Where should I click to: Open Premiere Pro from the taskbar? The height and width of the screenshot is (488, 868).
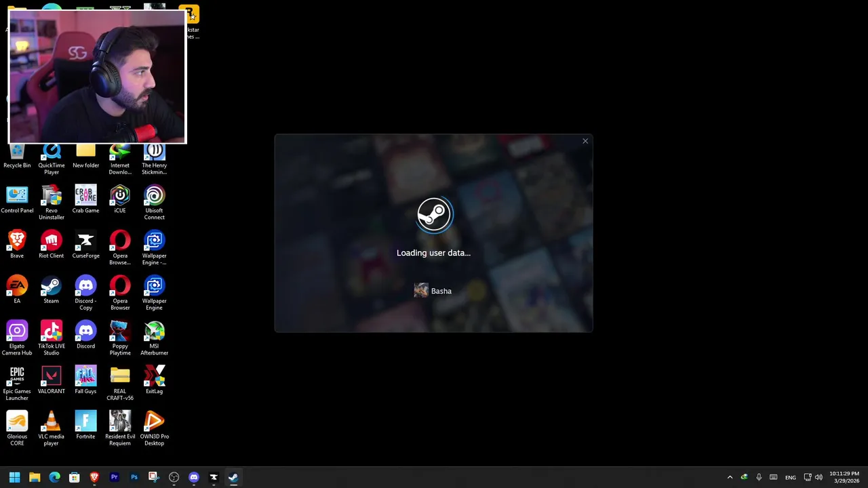coord(114,477)
